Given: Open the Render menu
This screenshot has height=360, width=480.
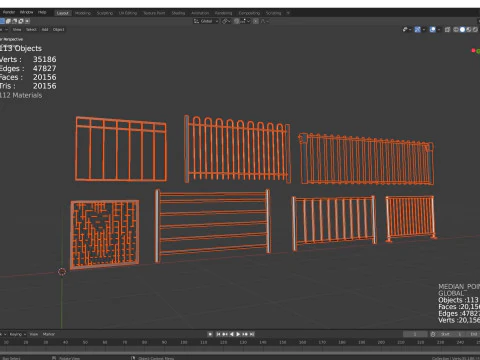Looking at the screenshot, I should (9, 12).
